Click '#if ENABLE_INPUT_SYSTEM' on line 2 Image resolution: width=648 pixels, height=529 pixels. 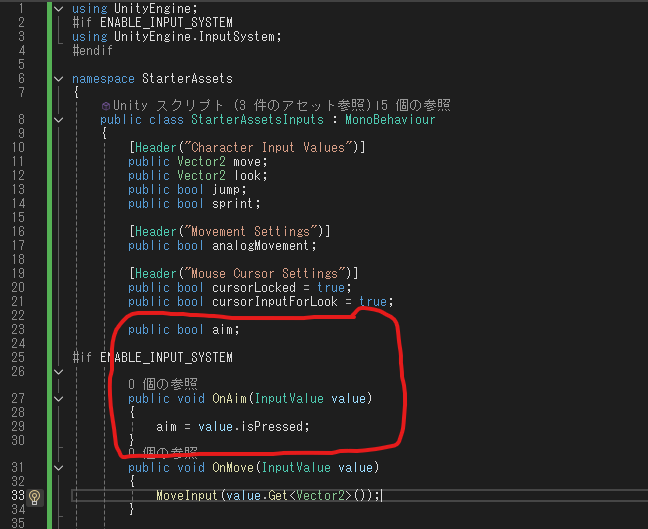point(152,22)
